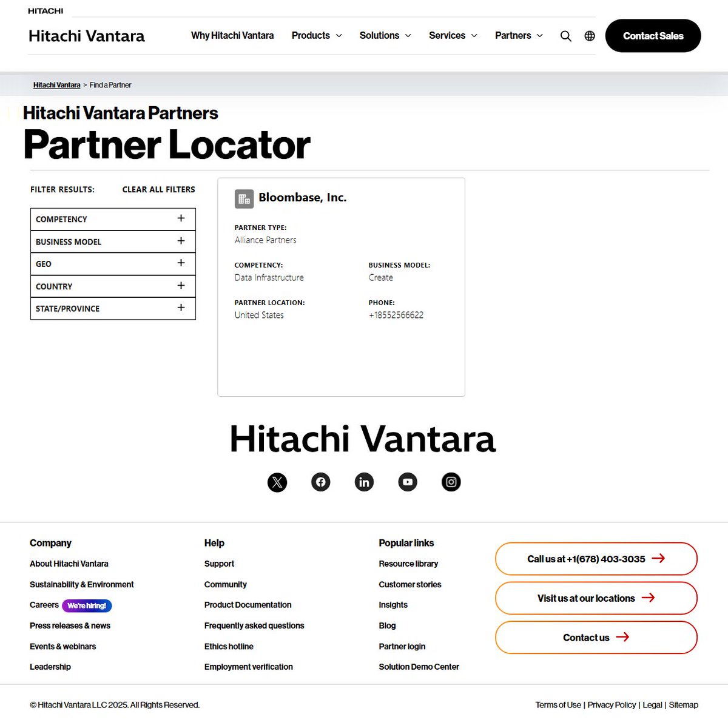This screenshot has height=728, width=728.
Task: Click the Alliance Partners text
Action: pyautogui.click(x=266, y=240)
